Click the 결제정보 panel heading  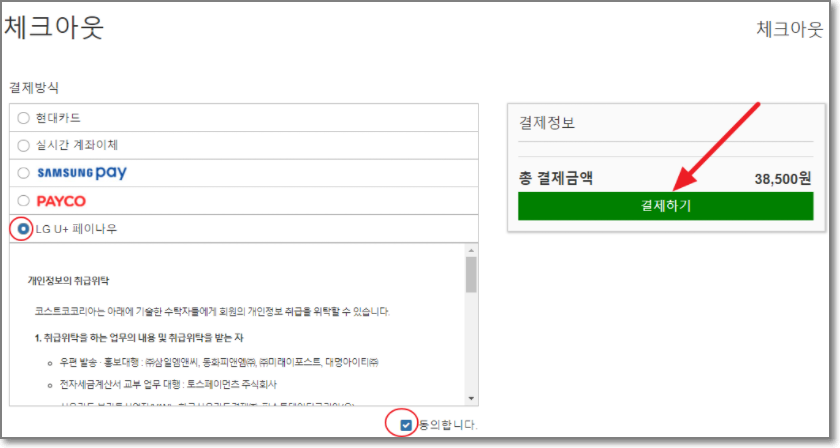(547, 123)
